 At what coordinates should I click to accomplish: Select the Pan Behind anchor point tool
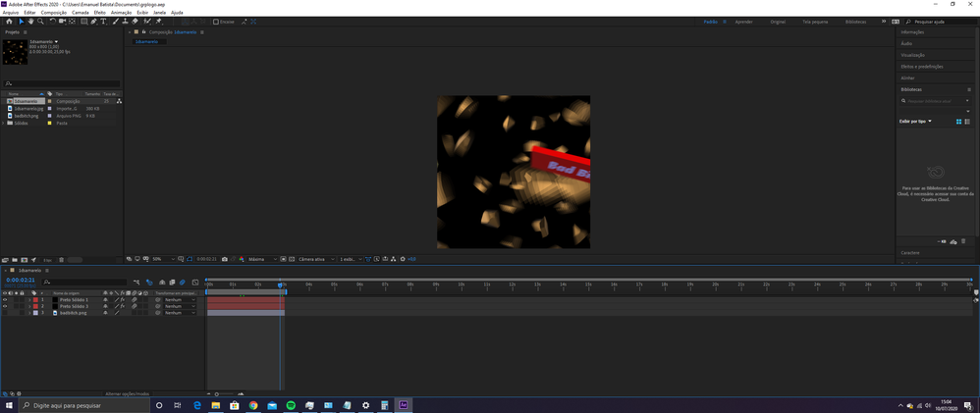[72, 22]
